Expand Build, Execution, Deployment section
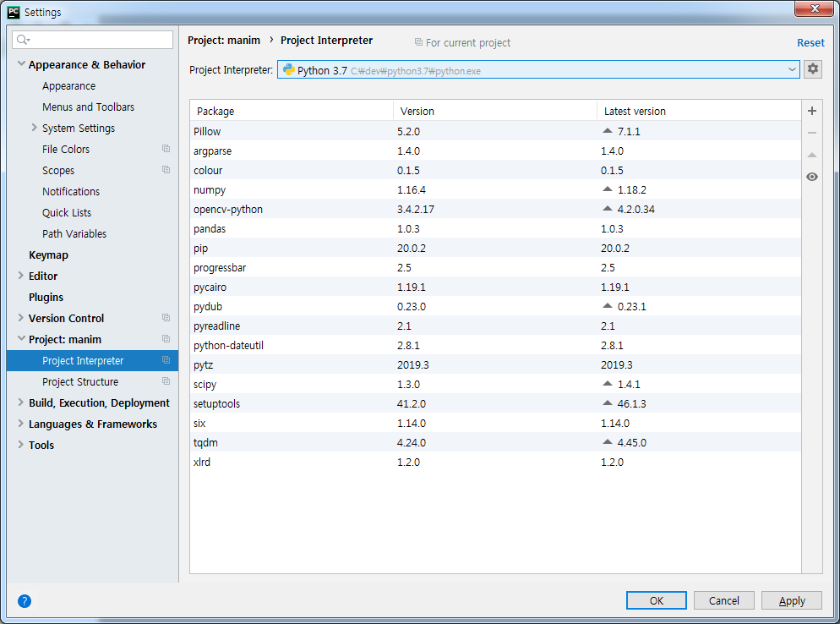840x624 pixels. [21, 402]
